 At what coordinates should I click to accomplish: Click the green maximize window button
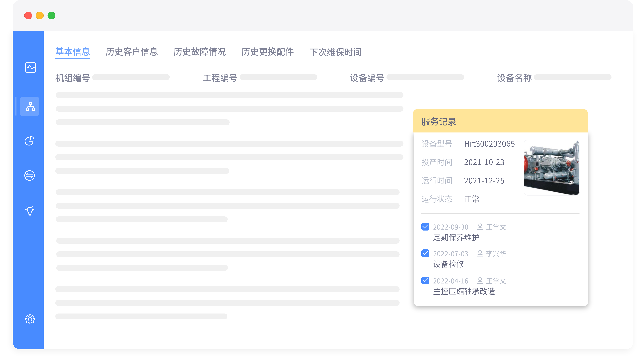(x=51, y=16)
